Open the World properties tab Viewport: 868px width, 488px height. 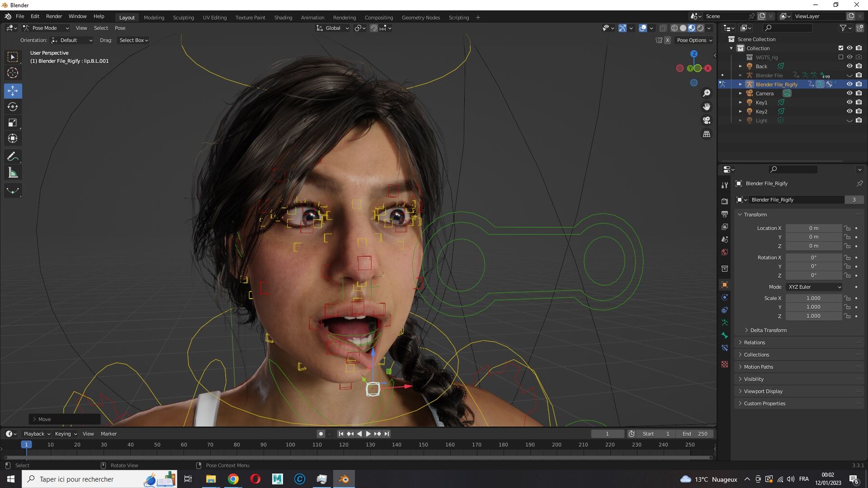pyautogui.click(x=724, y=252)
